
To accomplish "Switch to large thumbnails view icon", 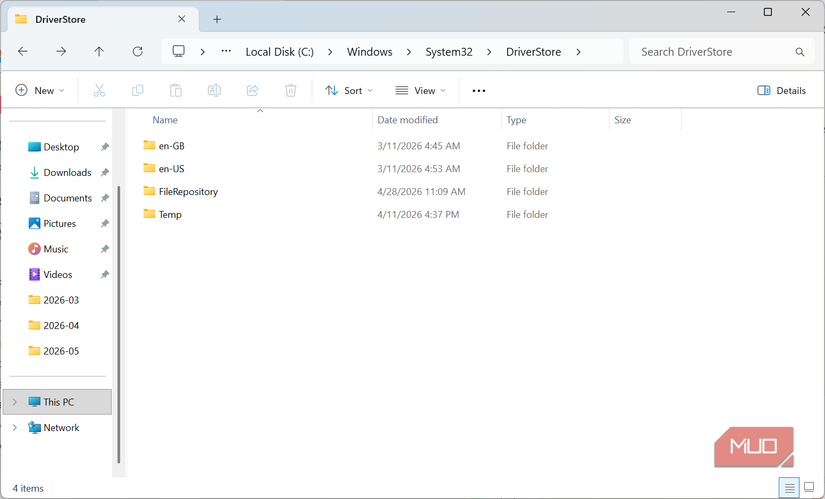I will click(809, 488).
